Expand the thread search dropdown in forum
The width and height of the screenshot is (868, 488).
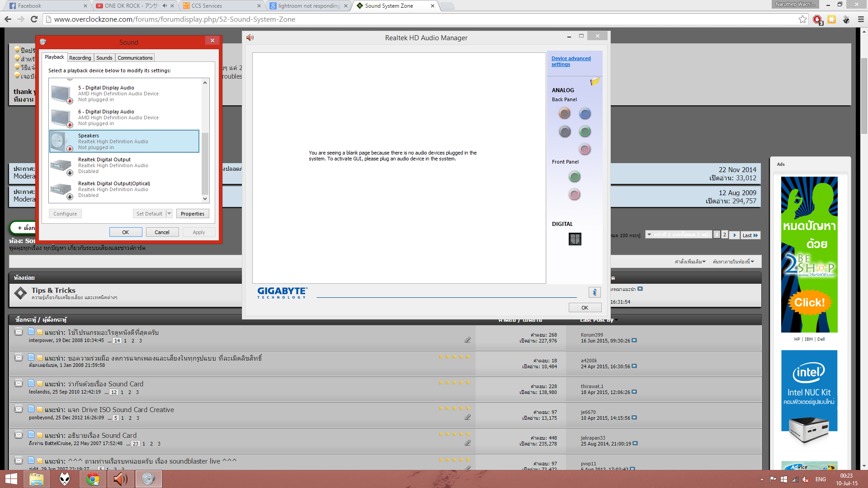coord(733,262)
